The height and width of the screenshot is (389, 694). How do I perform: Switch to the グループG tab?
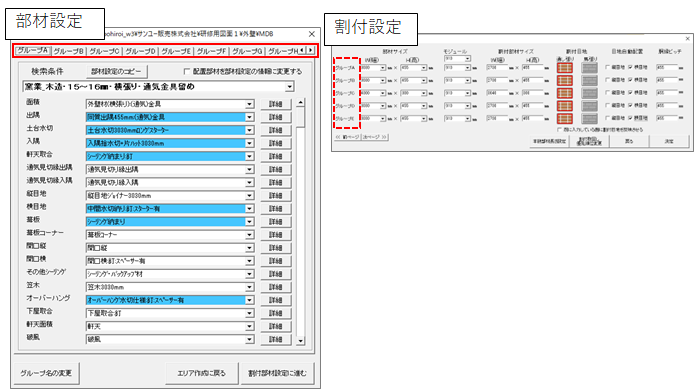click(x=247, y=51)
